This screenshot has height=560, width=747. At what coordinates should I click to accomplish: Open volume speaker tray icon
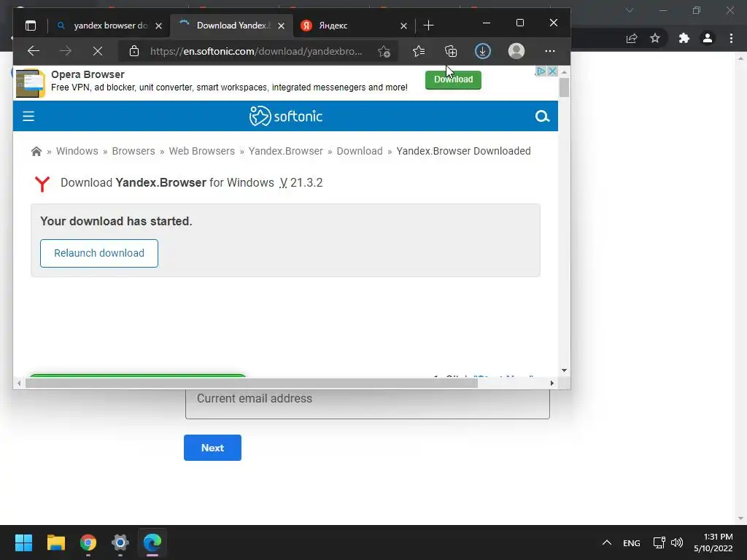coord(677,542)
